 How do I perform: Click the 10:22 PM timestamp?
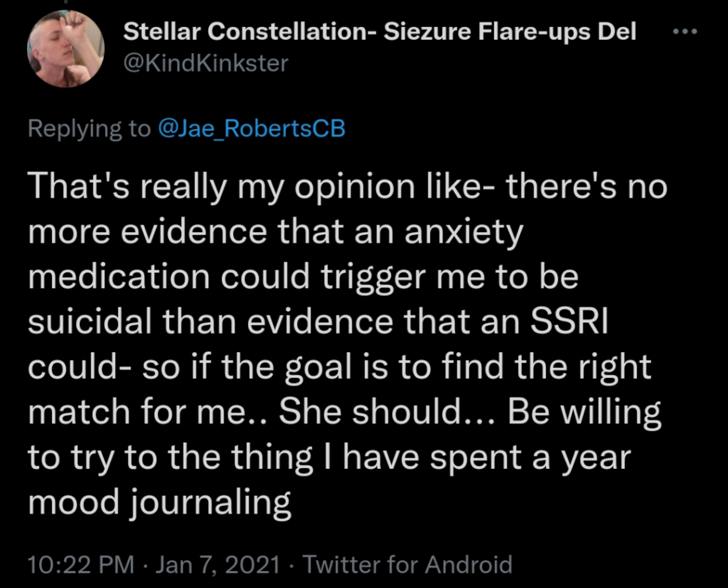81,564
